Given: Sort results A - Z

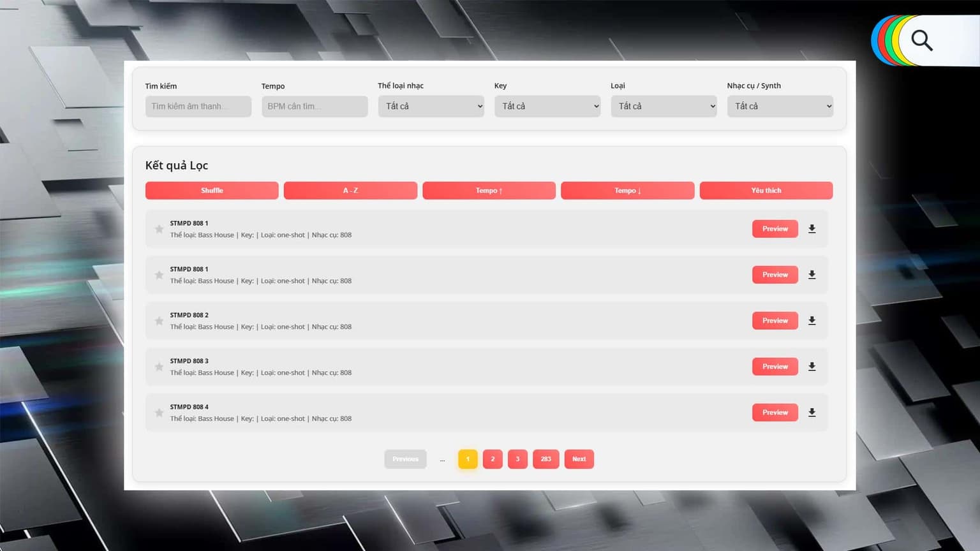Looking at the screenshot, I should click(x=350, y=191).
